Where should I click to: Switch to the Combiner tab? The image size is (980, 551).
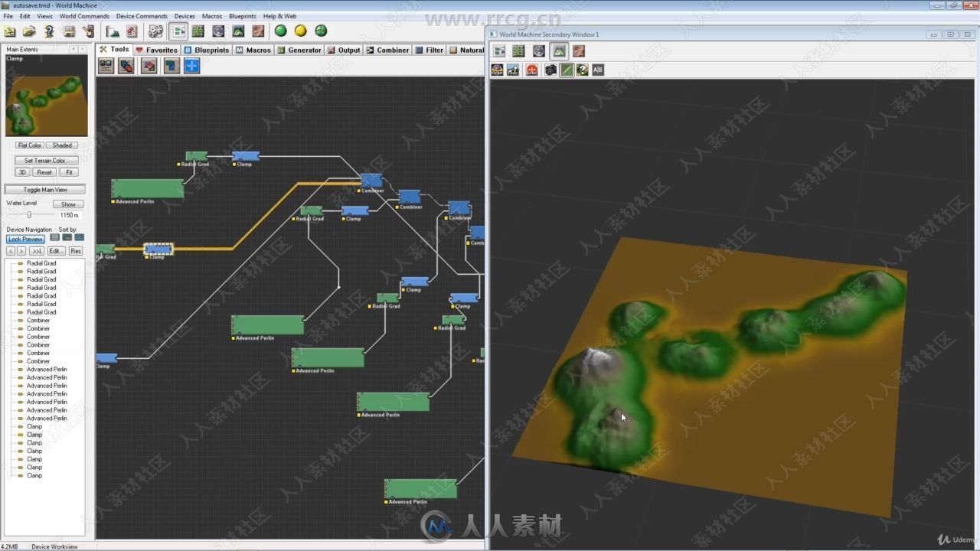coord(387,50)
